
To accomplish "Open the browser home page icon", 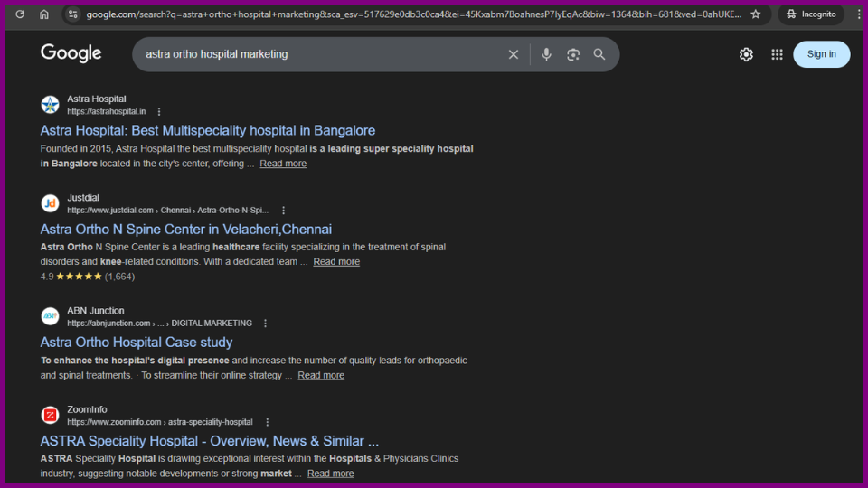I will pos(44,14).
